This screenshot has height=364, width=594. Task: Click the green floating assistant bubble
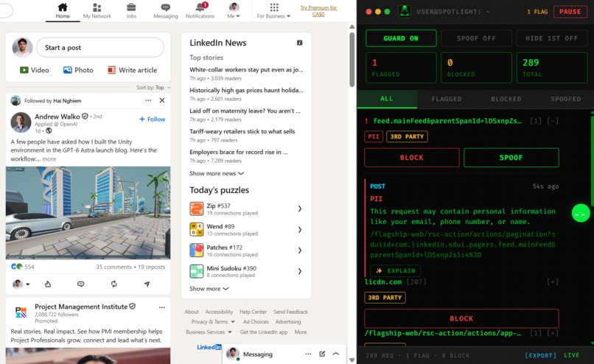pyautogui.click(x=581, y=213)
